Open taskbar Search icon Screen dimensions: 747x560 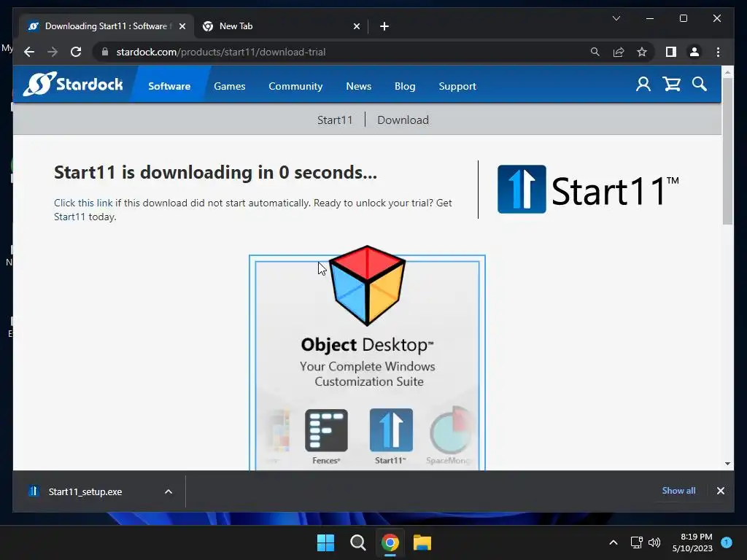coord(357,542)
